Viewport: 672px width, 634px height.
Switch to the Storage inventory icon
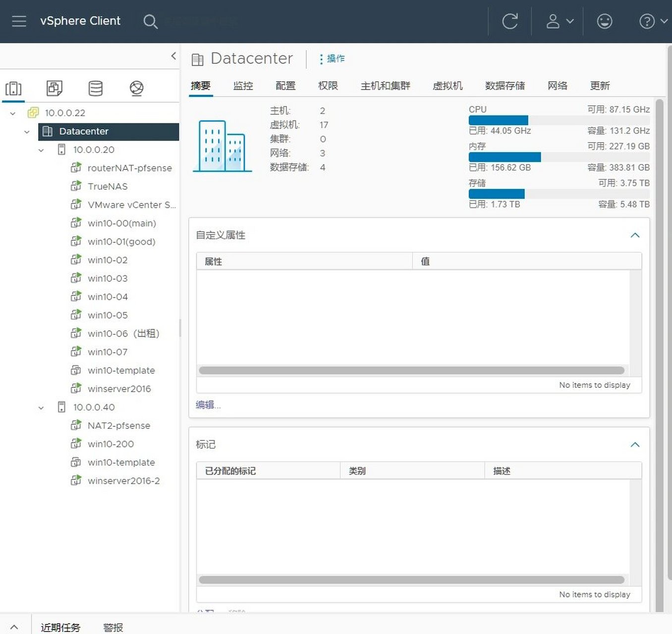pos(96,88)
